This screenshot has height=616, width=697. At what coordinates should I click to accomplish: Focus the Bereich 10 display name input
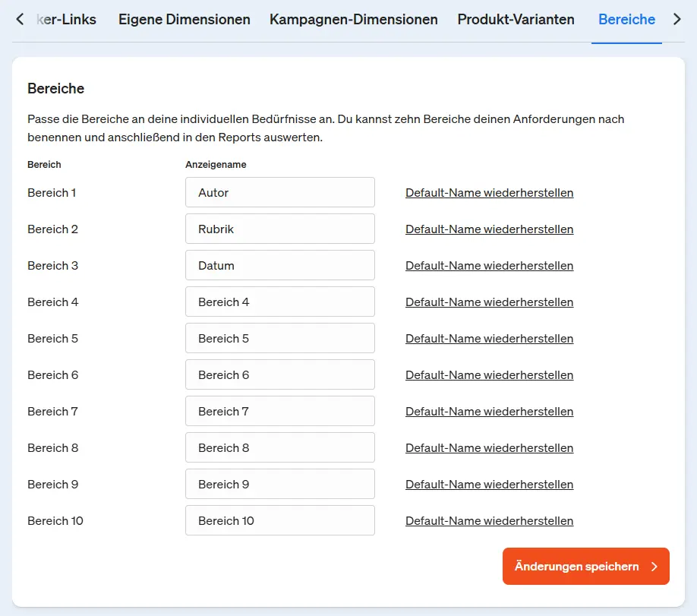pos(279,521)
